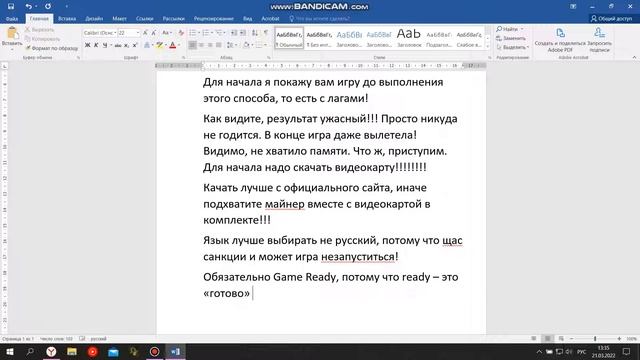The width and height of the screenshot is (640, 360).
Task: Apply the large Title (Заголовок) Aab style
Action: click(409, 38)
